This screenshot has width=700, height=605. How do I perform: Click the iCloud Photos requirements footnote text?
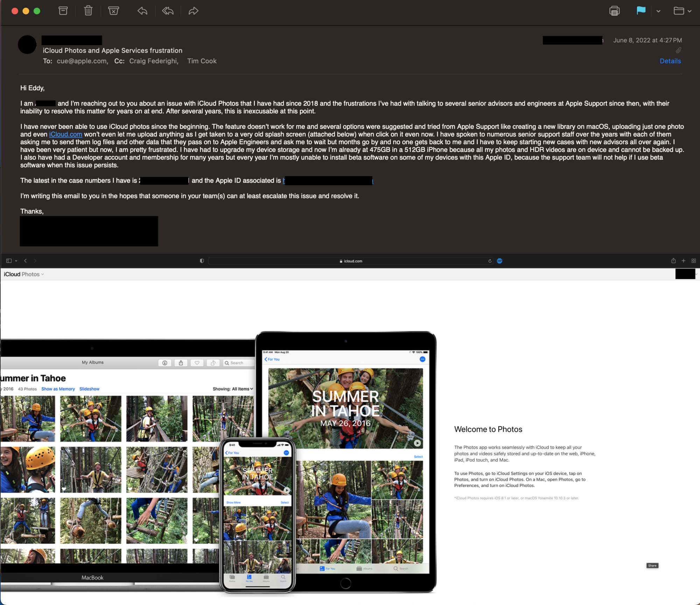coord(516,498)
